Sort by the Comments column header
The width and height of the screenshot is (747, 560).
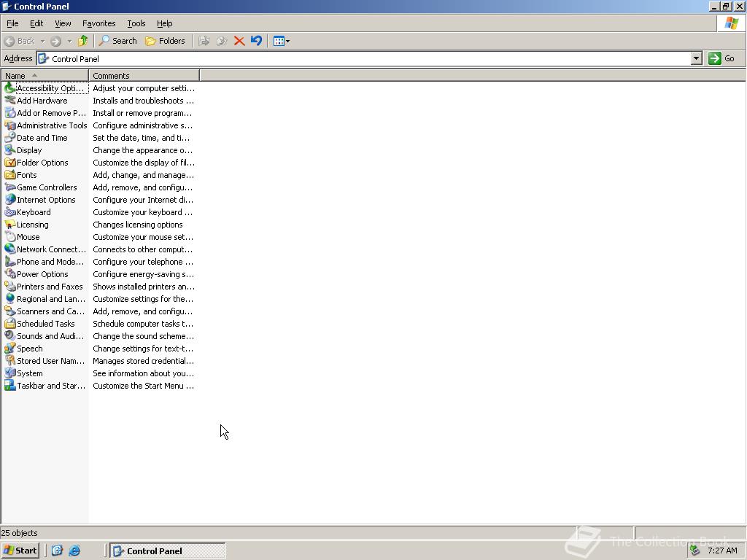click(144, 75)
